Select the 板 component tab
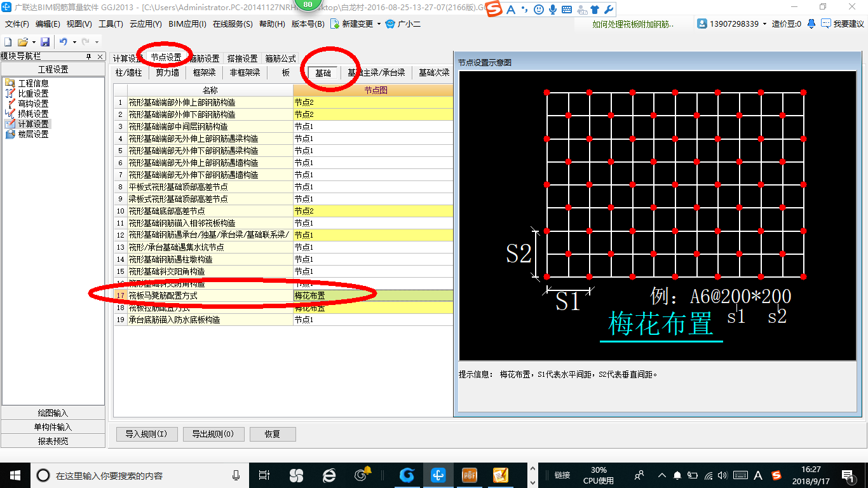Image resolution: width=868 pixels, height=488 pixels. click(286, 72)
